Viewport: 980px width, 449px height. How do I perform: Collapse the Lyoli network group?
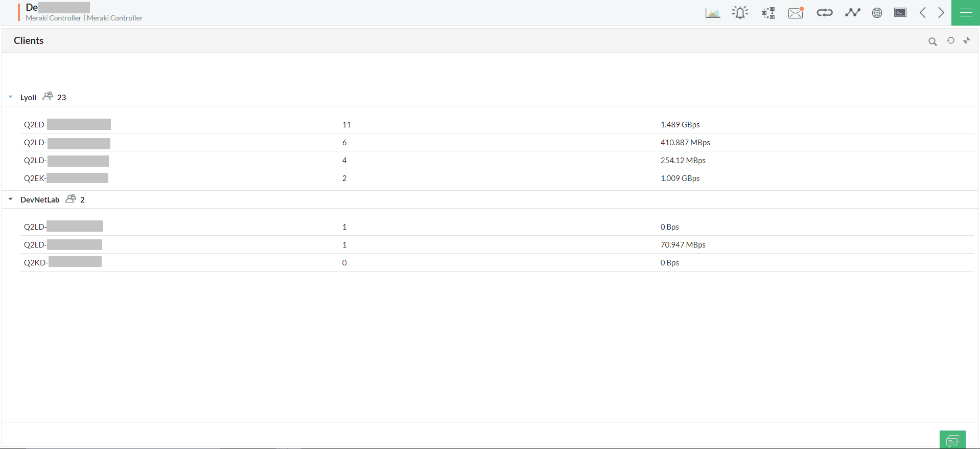point(11,97)
